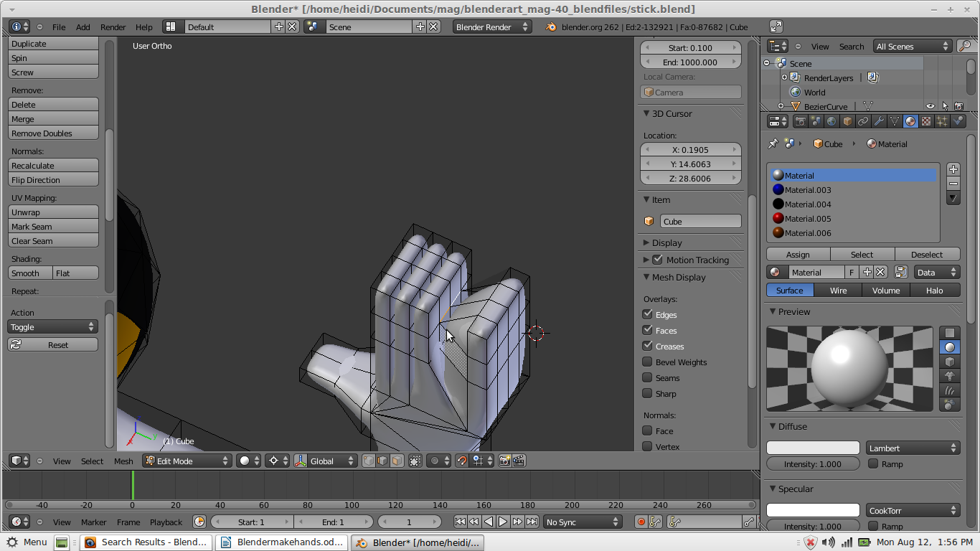980x551 pixels.
Task: Open the Texture properties checker tab
Action: pos(926,121)
